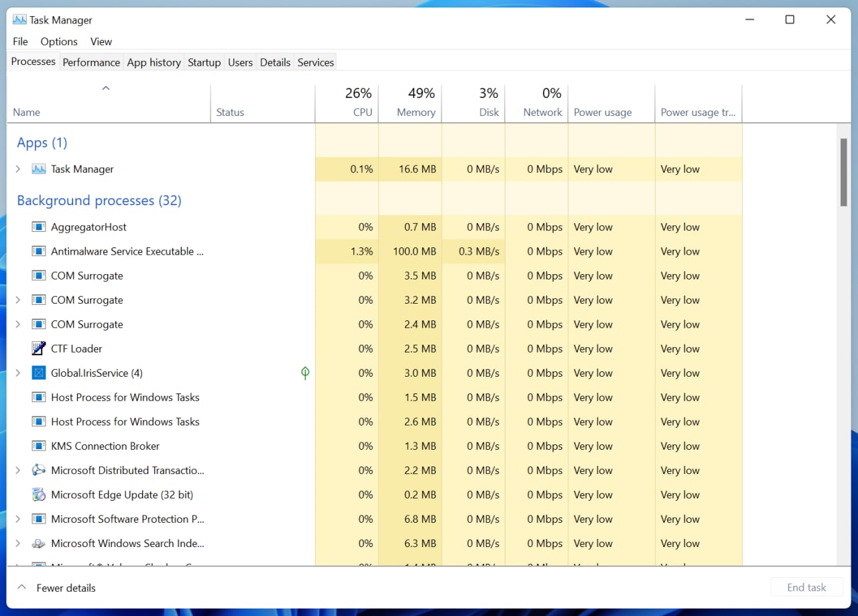Expand Global.IrisService process group

[x=18, y=373]
